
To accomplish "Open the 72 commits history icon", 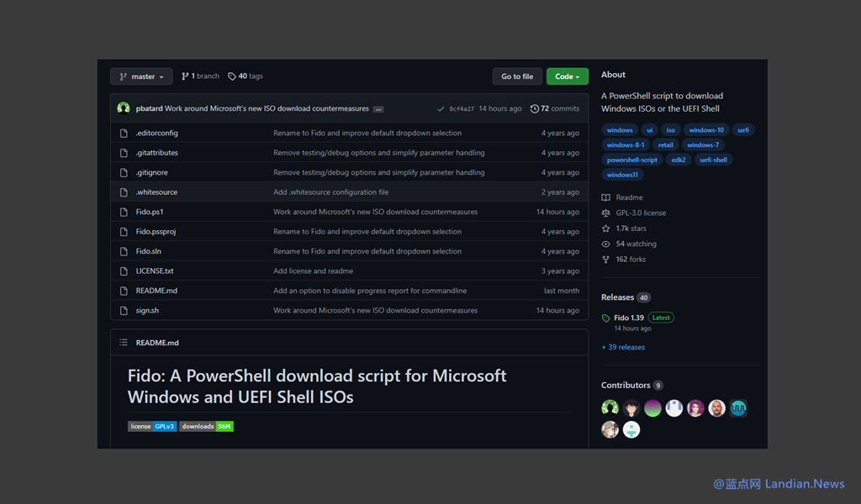I will (535, 108).
